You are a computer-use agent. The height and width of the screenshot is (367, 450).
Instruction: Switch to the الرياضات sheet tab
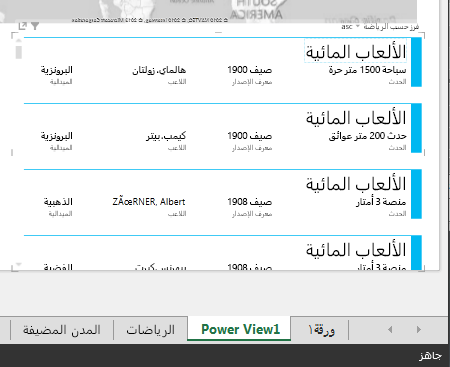coord(150,330)
